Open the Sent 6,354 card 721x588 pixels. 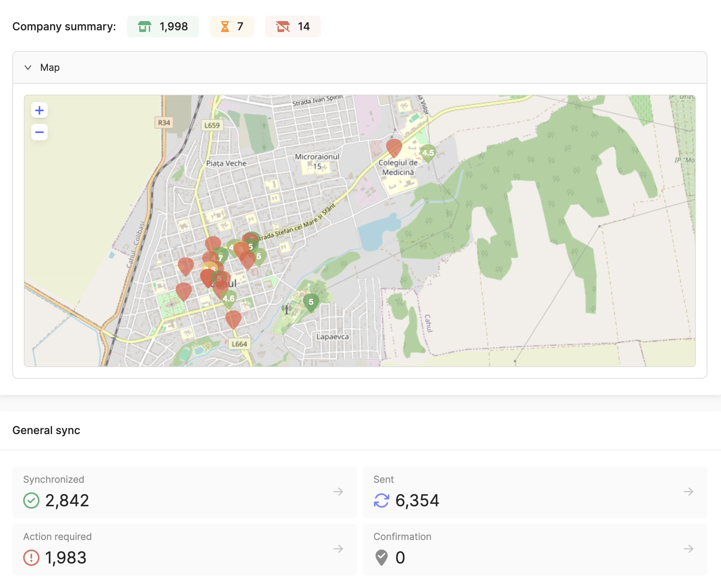535,492
